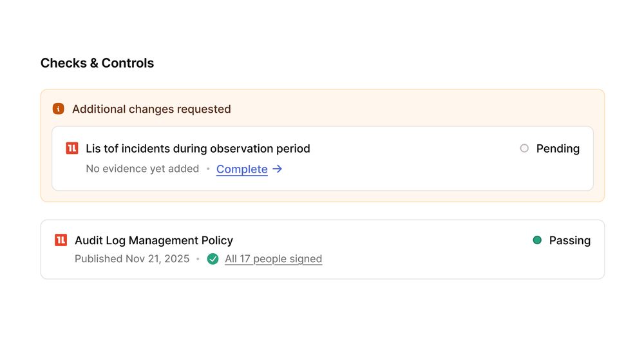Click the Passing status label
The height and width of the screenshot is (362, 644).
pyautogui.click(x=570, y=240)
